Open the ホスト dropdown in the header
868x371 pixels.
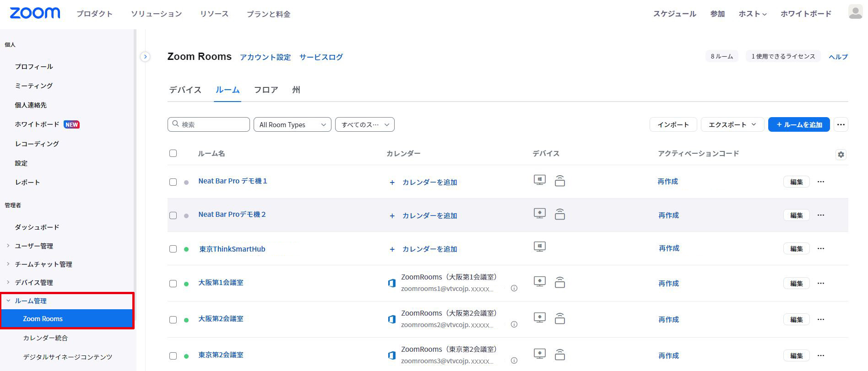[752, 14]
